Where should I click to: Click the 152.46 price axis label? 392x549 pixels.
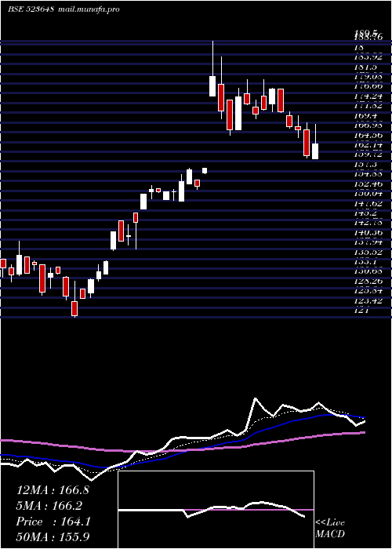[368, 184]
